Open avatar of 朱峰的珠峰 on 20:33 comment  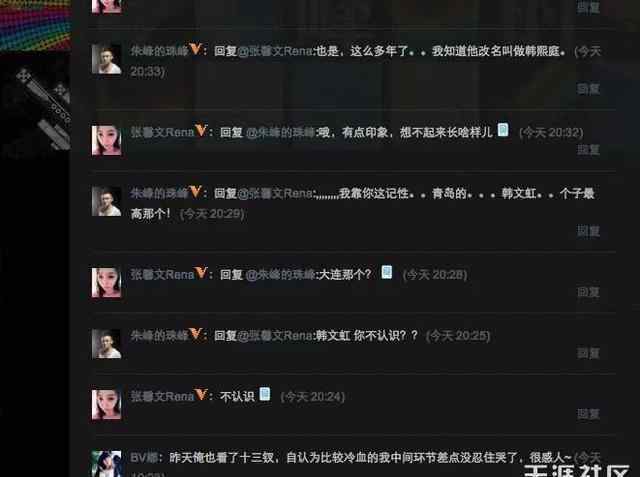[107, 59]
